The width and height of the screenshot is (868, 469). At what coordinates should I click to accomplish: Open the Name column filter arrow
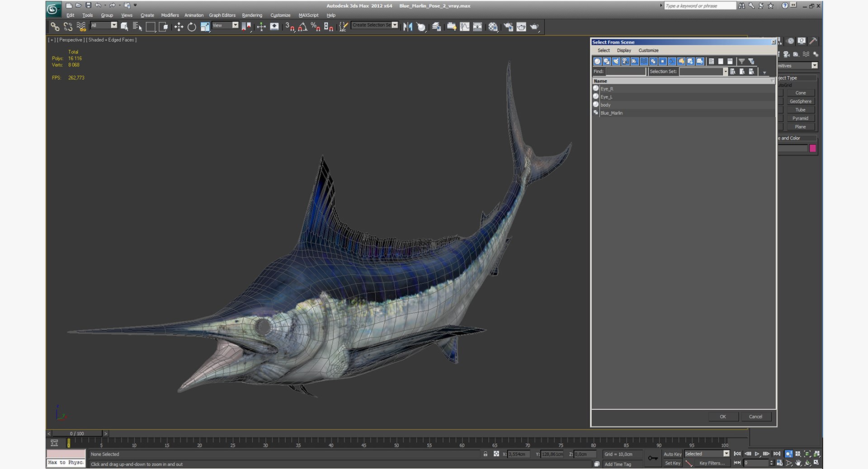coord(772,81)
